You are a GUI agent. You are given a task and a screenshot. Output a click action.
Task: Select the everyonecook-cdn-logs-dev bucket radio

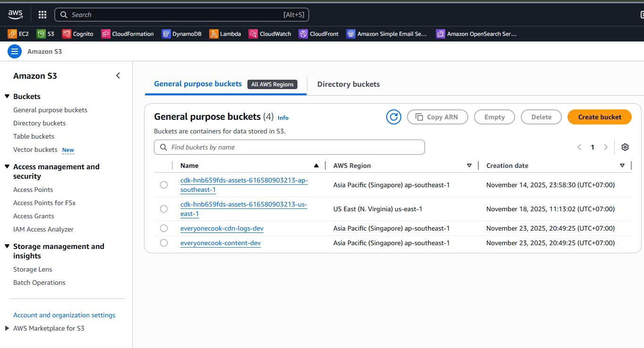click(164, 228)
